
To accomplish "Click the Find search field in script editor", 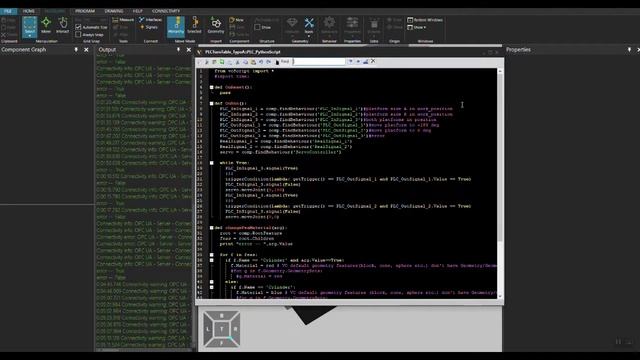I will click(319, 62).
